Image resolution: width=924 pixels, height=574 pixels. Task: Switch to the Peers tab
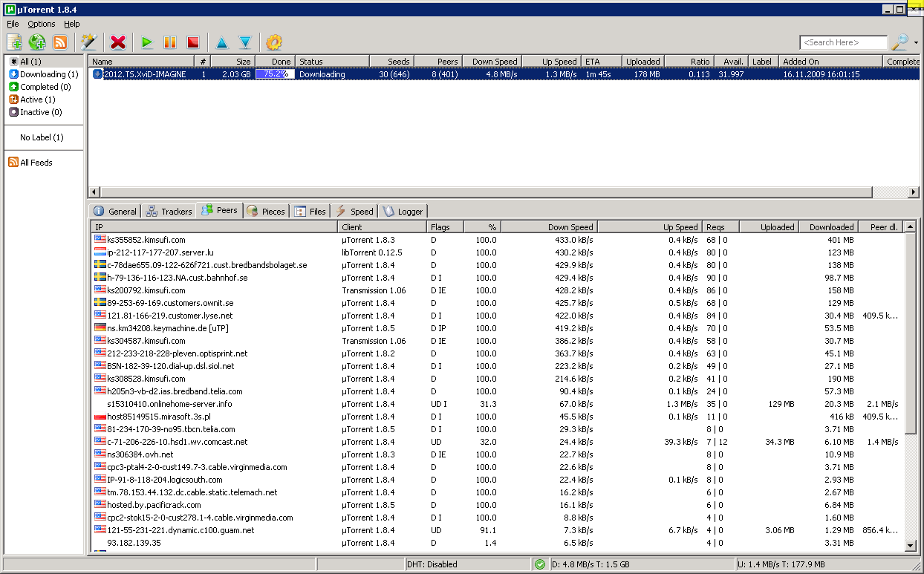[x=220, y=210]
